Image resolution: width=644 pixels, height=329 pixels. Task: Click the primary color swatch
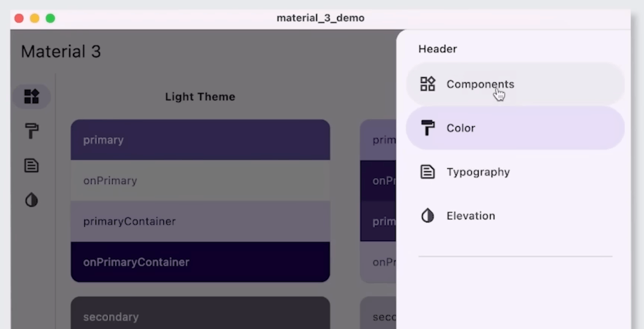(x=200, y=140)
